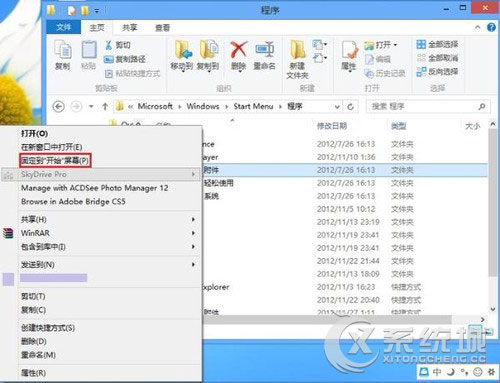
Task: Click Copy path (复制路径) in ribbon
Action: pos(125,59)
